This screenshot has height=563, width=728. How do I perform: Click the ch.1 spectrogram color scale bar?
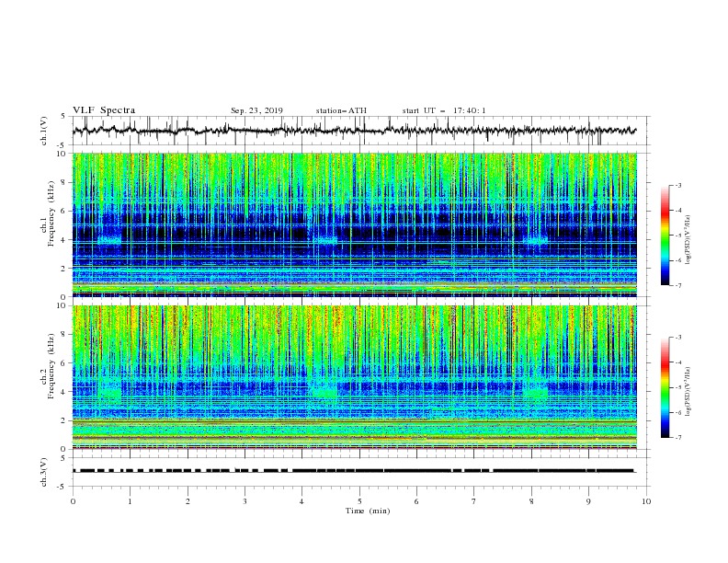pyautogui.click(x=665, y=236)
